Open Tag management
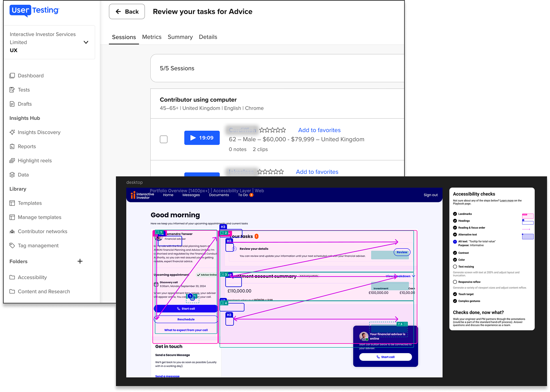Screen dimensions: 550x392 pyautogui.click(x=34, y=245)
